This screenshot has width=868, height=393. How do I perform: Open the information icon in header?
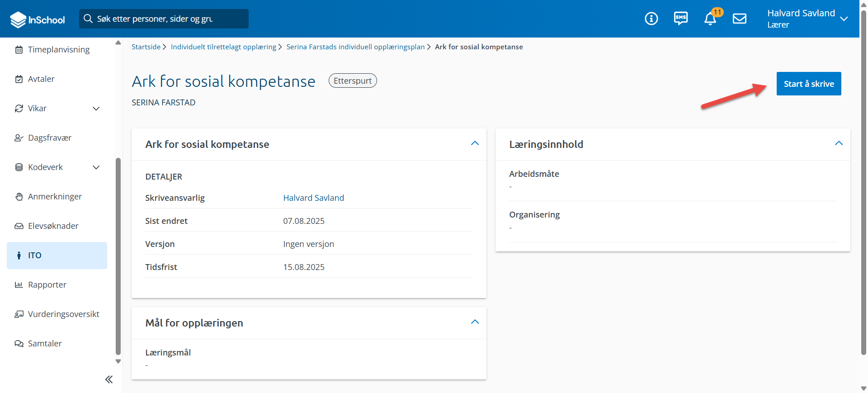[651, 19]
